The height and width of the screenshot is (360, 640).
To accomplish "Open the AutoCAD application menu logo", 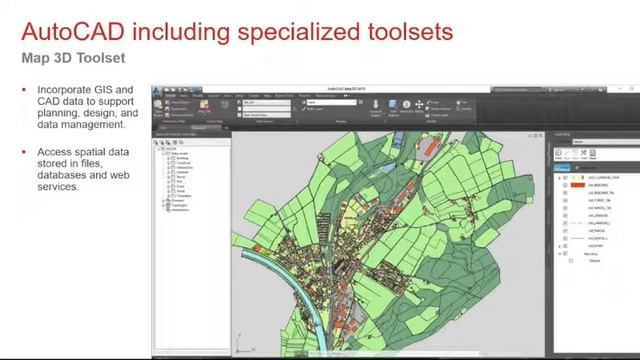I will tap(157, 90).
